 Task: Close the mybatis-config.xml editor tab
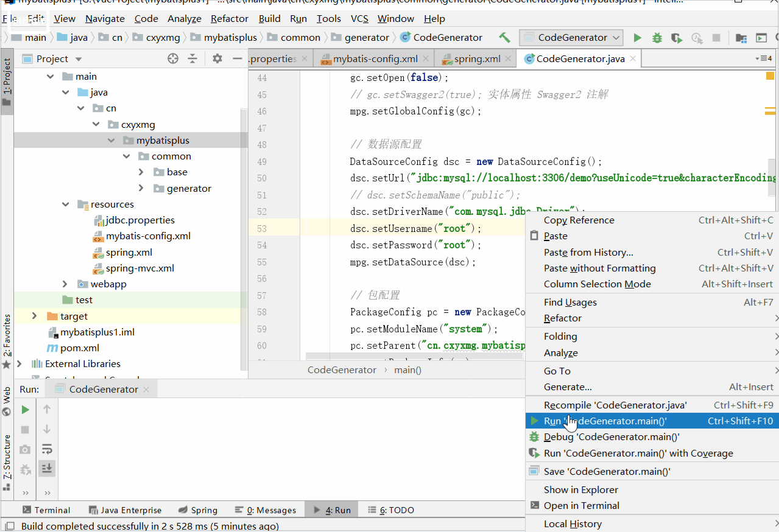coord(426,58)
